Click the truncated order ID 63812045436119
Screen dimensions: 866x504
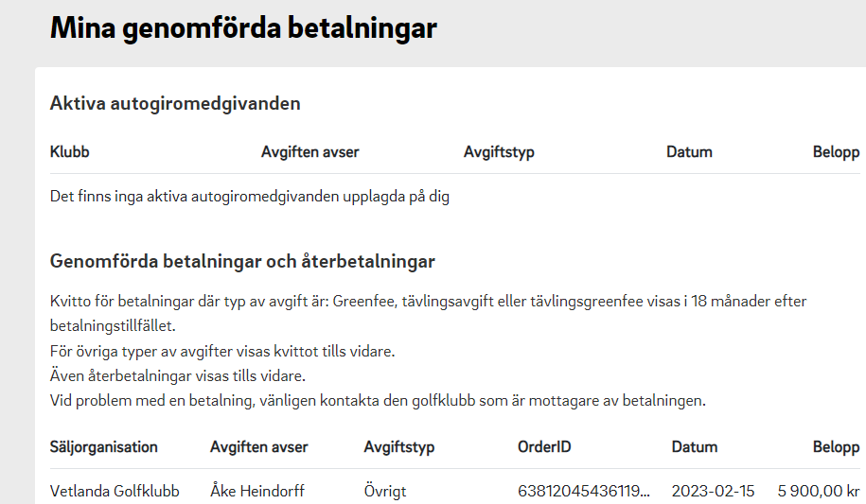coord(584,491)
